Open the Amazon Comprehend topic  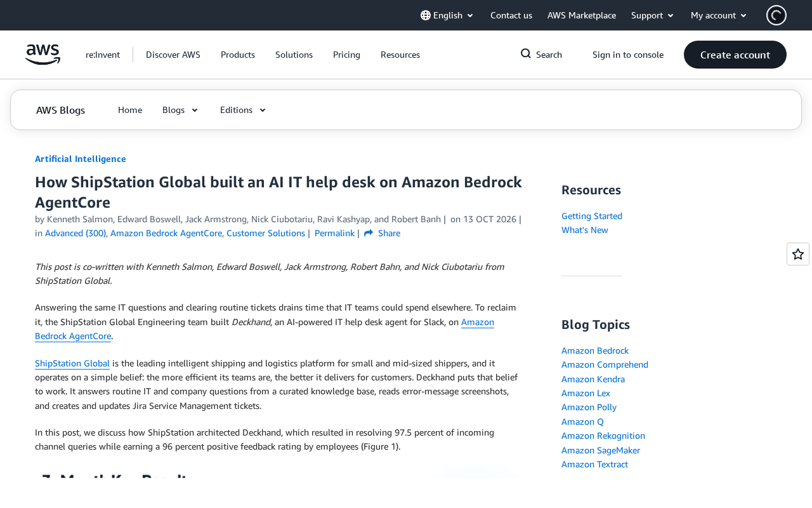pos(605,364)
